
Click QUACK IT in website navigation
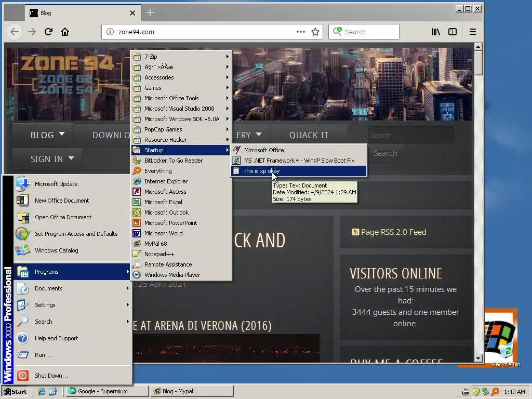[x=309, y=135]
